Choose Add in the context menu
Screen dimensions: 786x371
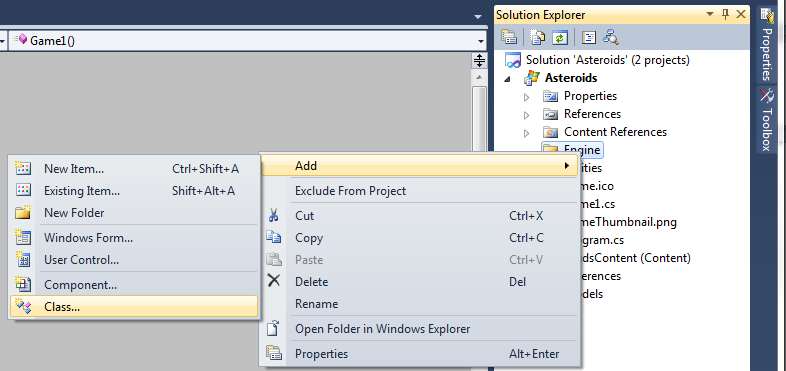click(x=420, y=165)
